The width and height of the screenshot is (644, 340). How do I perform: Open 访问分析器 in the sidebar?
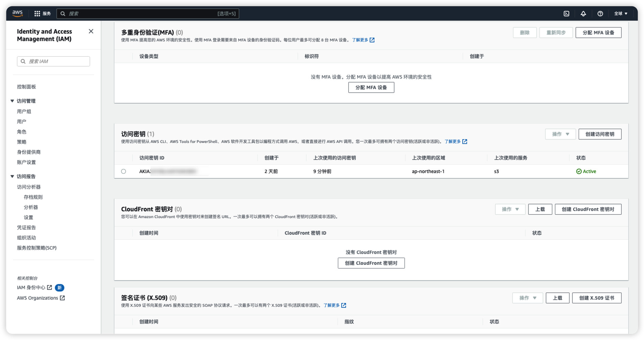point(29,187)
